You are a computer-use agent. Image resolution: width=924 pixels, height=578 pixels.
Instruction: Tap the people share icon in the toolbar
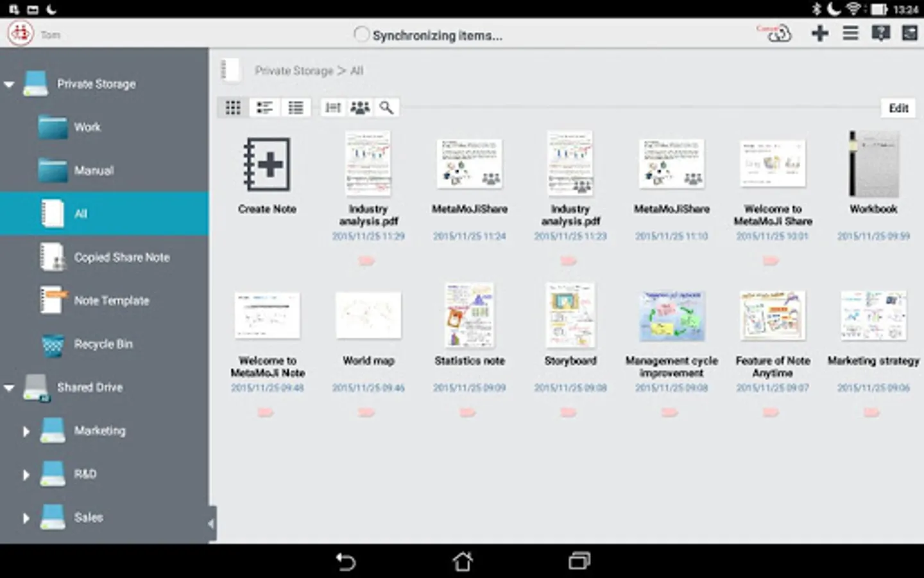[x=360, y=107]
